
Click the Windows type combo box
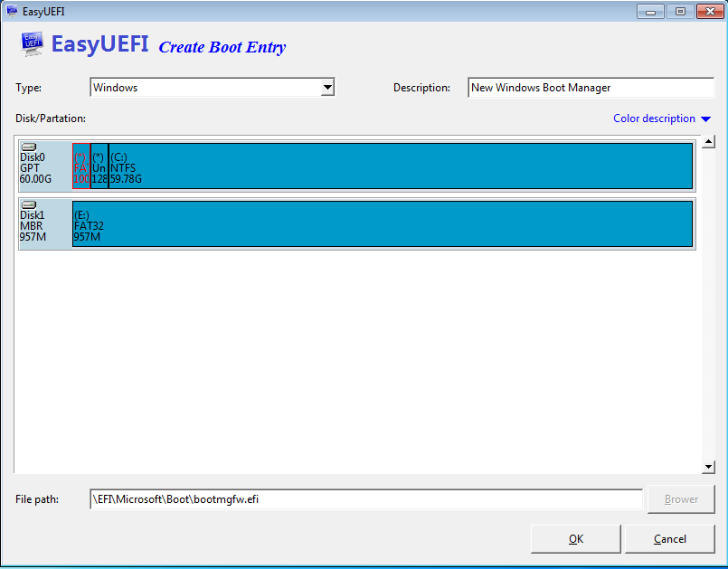click(x=213, y=88)
